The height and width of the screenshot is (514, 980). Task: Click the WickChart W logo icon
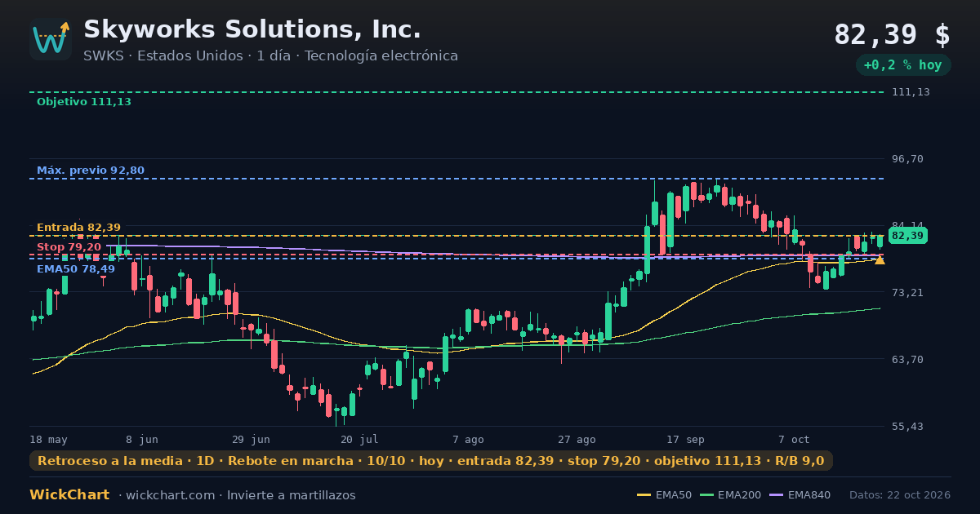click(51, 39)
